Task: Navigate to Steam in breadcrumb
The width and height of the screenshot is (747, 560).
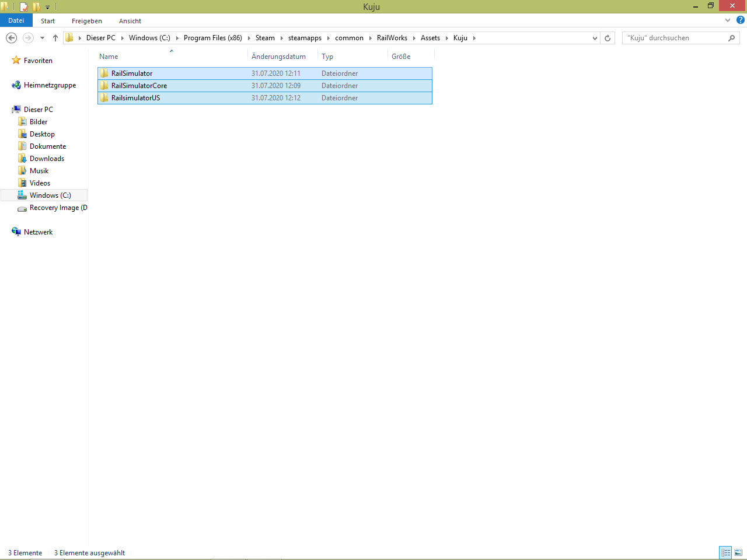Action: click(x=265, y=38)
